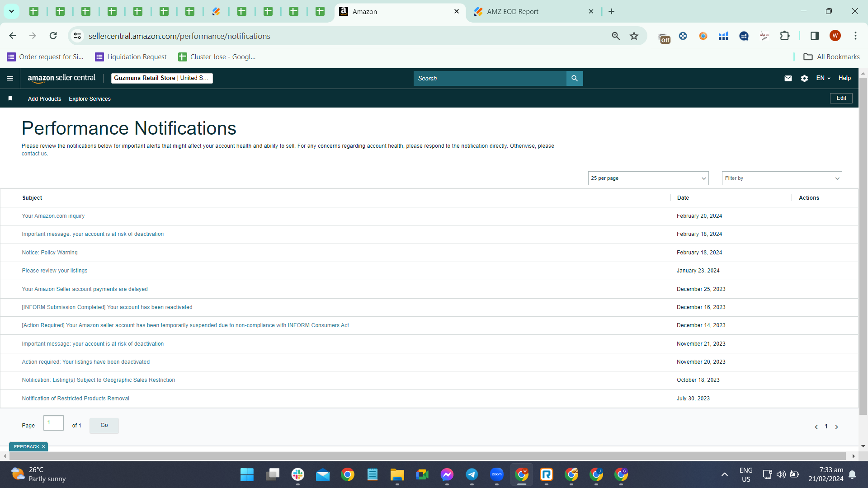Dismiss the FEEDBACK tab with its X
This screenshot has height=488, width=868.
(43, 447)
